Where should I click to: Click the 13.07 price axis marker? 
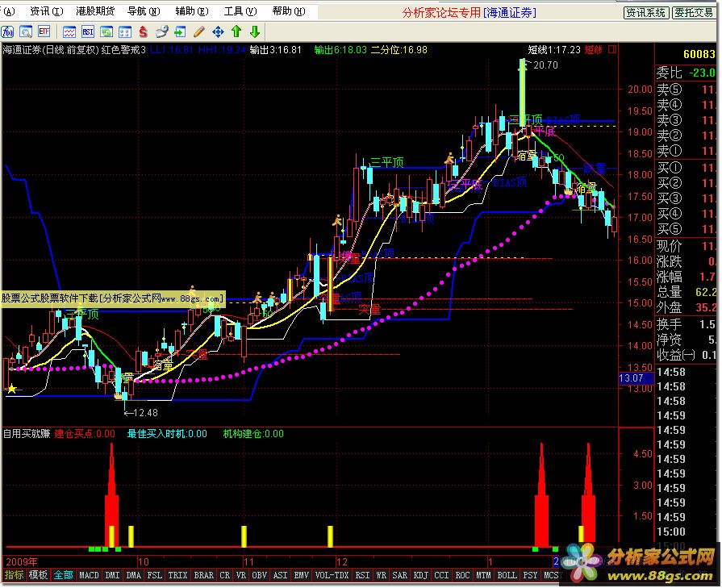[x=636, y=378]
